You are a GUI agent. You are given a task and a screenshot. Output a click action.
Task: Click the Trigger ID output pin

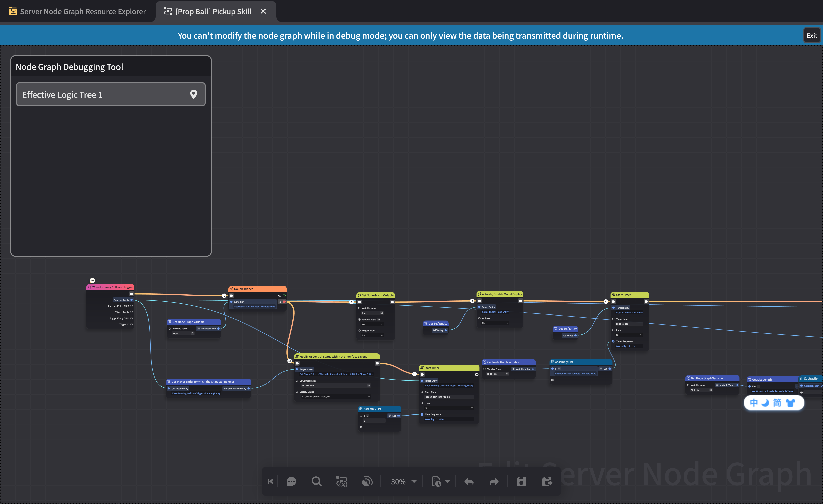pyautogui.click(x=132, y=324)
